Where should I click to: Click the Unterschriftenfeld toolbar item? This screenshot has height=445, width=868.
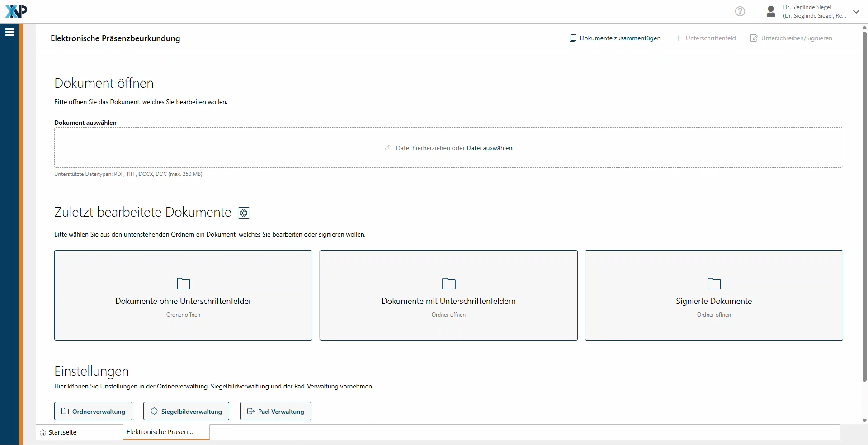(x=705, y=38)
